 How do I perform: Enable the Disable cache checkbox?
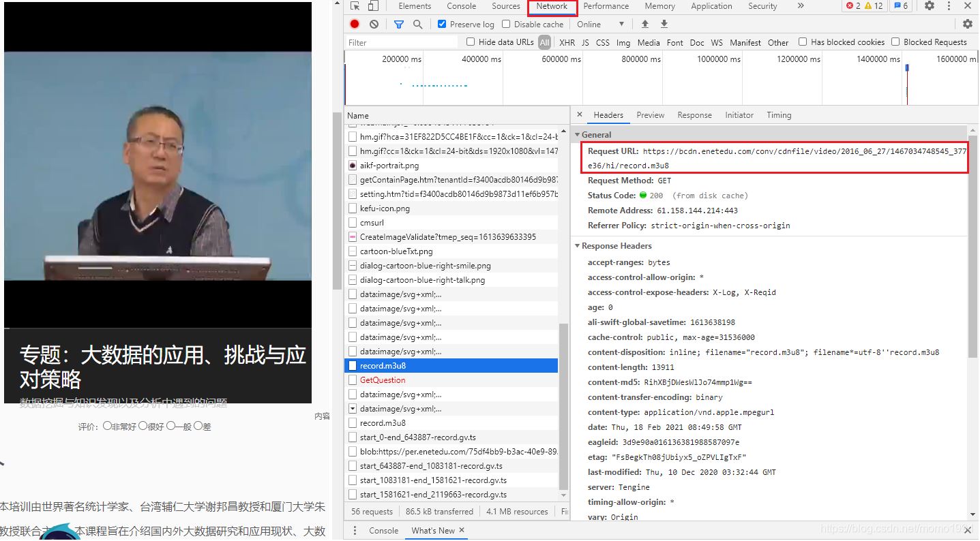click(x=505, y=24)
